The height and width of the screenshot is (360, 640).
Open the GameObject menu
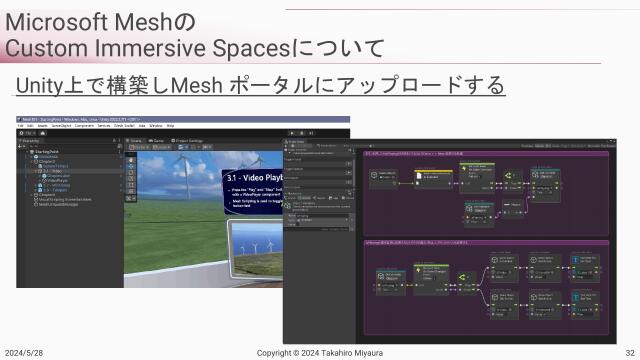click(x=61, y=126)
